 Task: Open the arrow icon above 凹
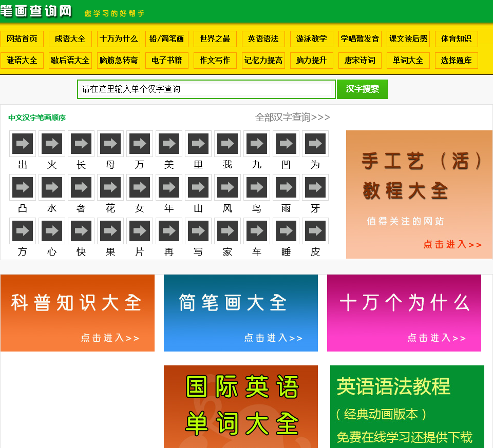click(x=286, y=144)
